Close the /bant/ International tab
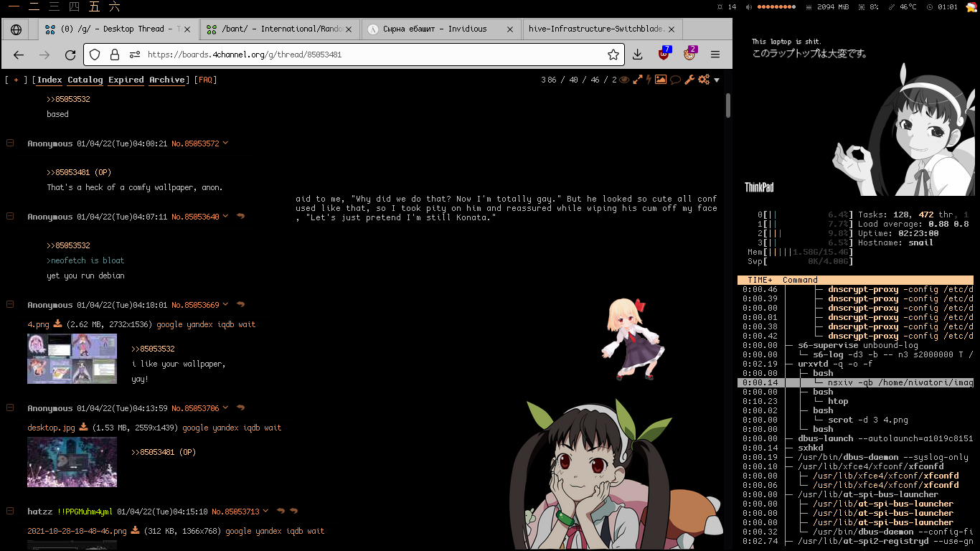Screen dimensions: 980x551 [x=349, y=29]
